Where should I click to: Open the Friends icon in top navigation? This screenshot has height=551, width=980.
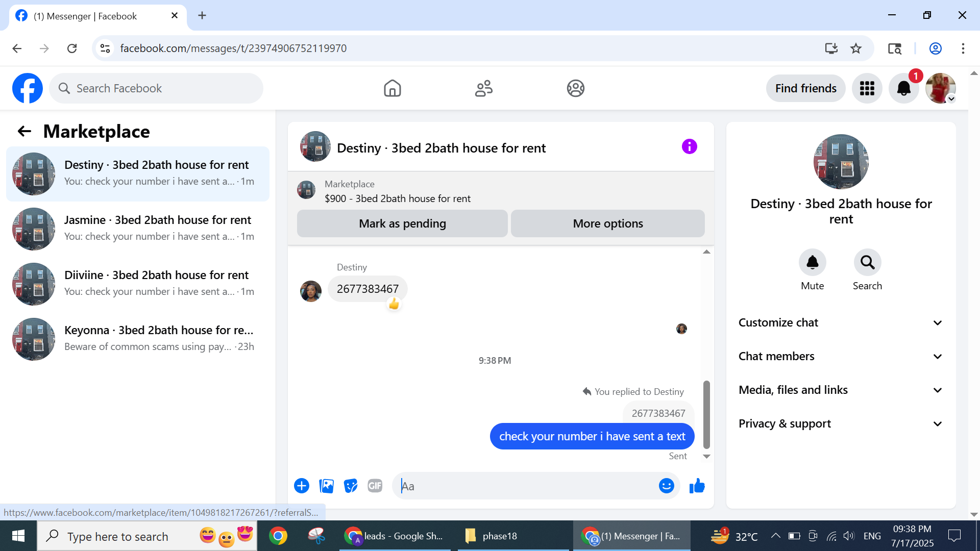click(x=484, y=88)
